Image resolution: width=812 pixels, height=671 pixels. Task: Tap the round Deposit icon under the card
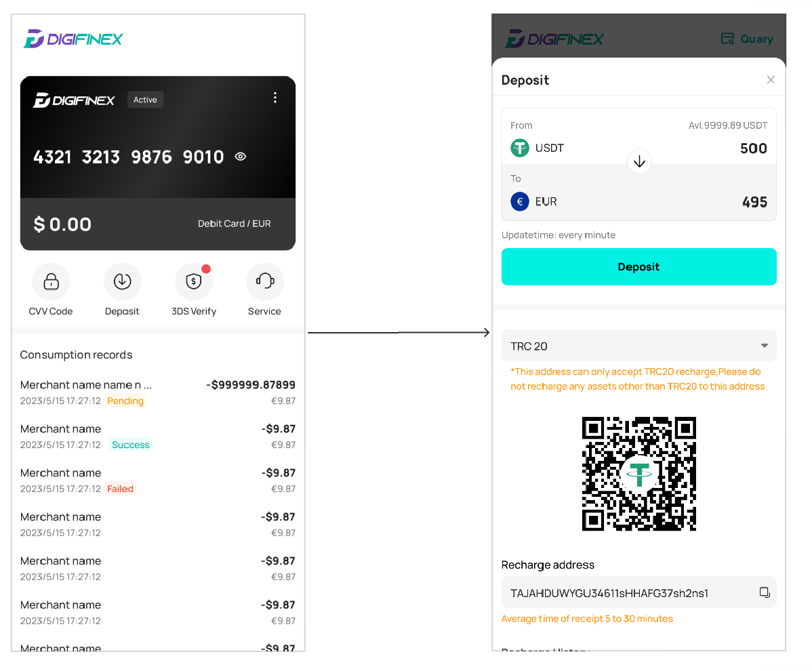tap(122, 282)
